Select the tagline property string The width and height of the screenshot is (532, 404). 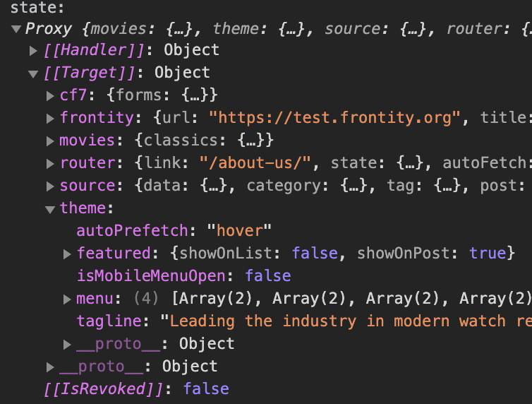(346, 321)
